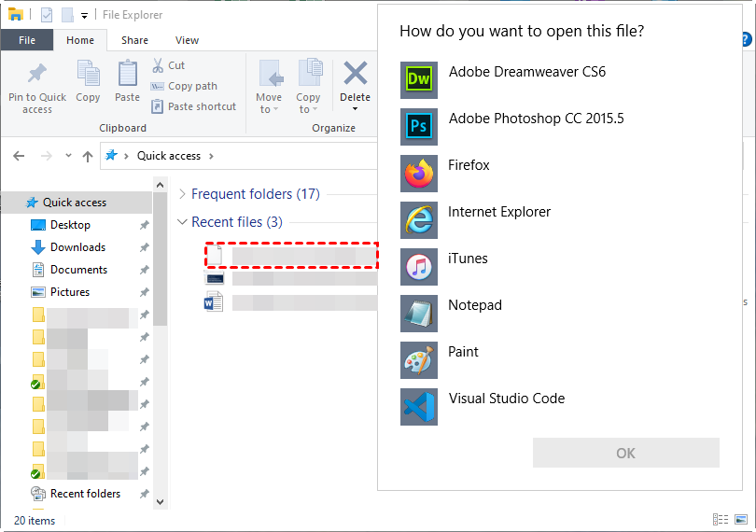The image size is (756, 532).
Task: Open Pictures in navigation pane
Action: pyautogui.click(x=70, y=292)
